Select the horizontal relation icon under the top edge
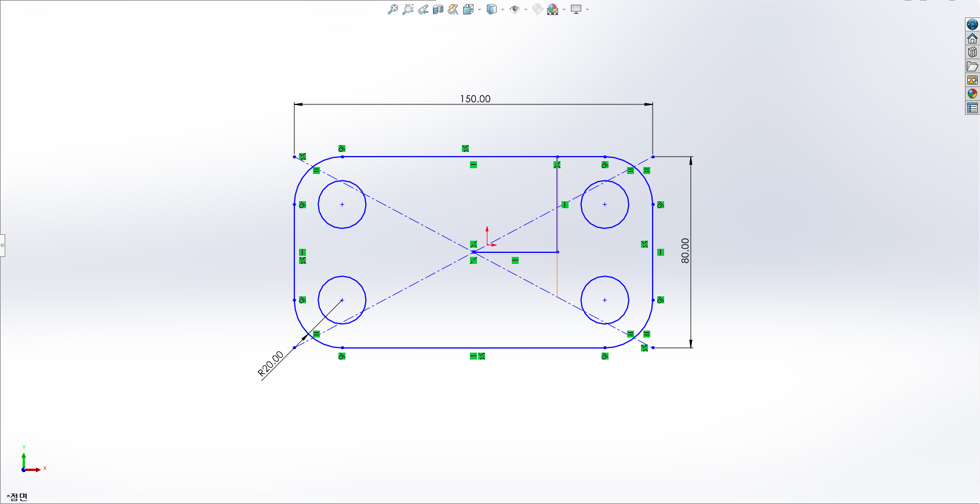This screenshot has height=504, width=980. pyautogui.click(x=473, y=165)
